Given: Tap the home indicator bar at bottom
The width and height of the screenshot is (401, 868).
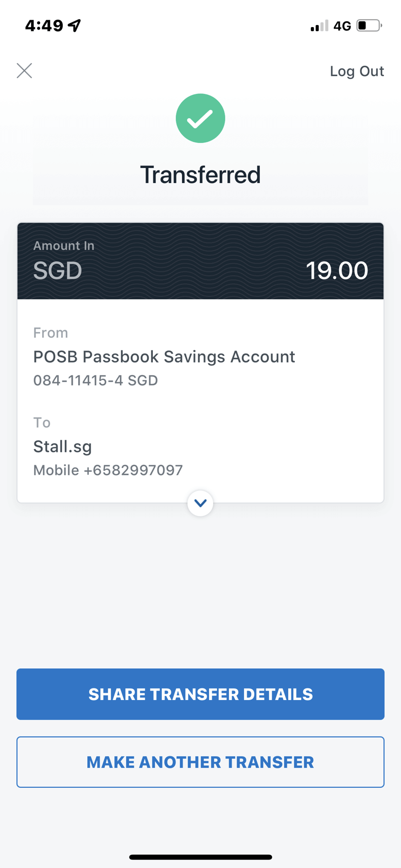Looking at the screenshot, I should coord(200,857).
